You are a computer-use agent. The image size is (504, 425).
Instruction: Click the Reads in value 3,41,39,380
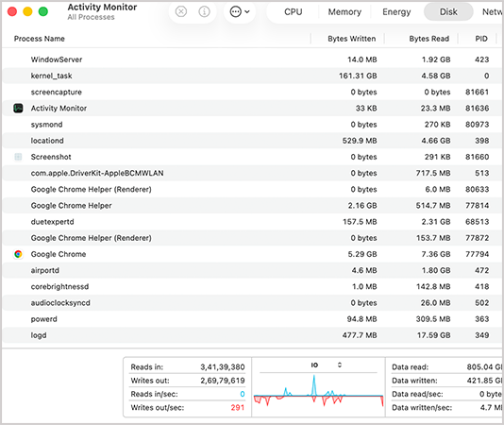(x=223, y=366)
